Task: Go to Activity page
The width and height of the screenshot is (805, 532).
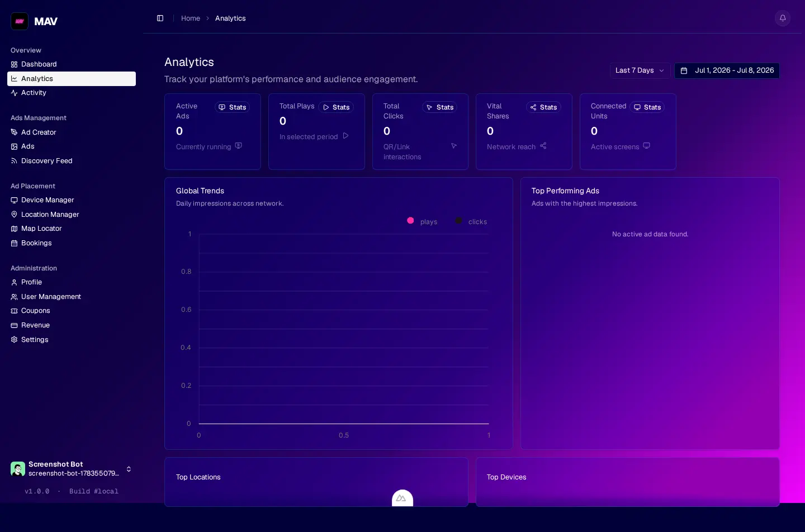Action: pyautogui.click(x=72, y=93)
